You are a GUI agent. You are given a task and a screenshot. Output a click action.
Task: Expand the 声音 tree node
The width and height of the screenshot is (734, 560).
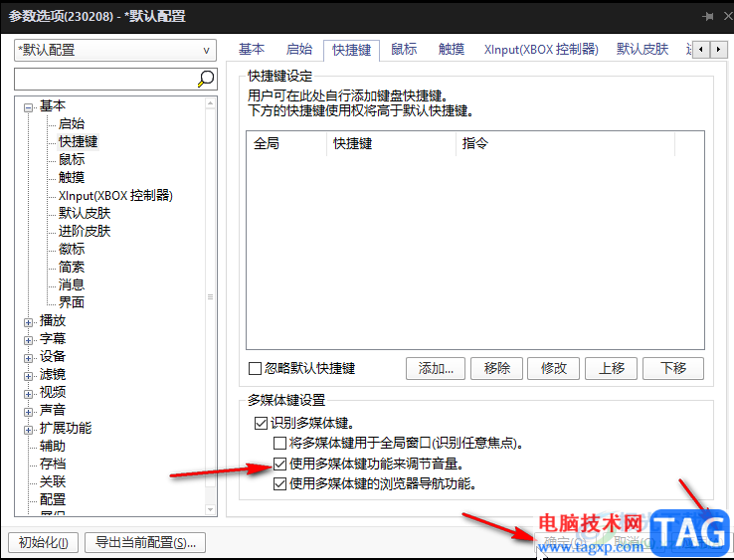(29, 412)
